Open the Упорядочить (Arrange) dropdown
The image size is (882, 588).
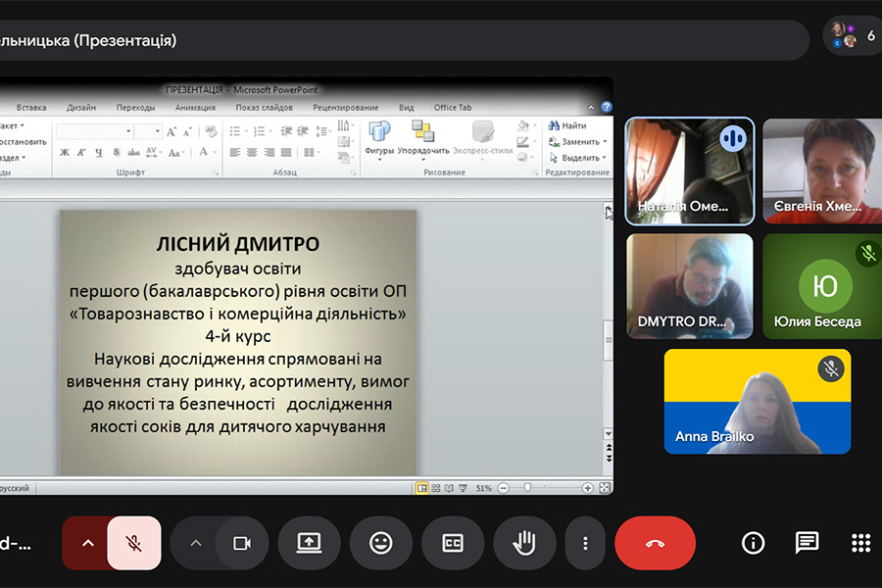click(423, 138)
